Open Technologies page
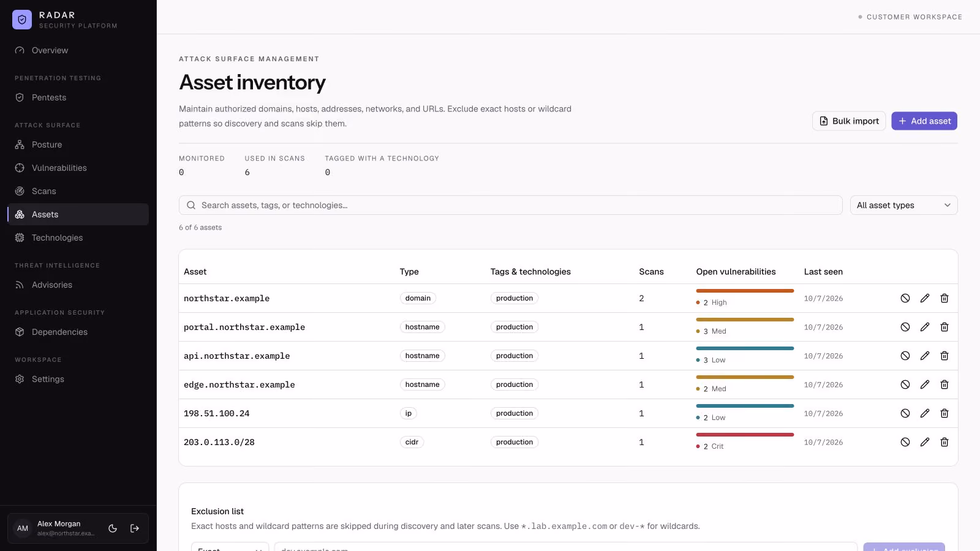Image resolution: width=980 pixels, height=551 pixels. 78,238
